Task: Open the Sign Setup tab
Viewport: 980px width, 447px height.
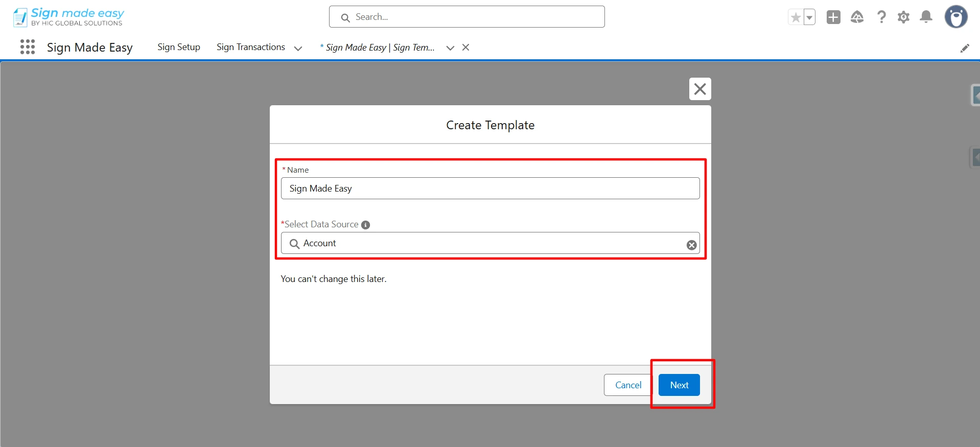Action: tap(179, 47)
